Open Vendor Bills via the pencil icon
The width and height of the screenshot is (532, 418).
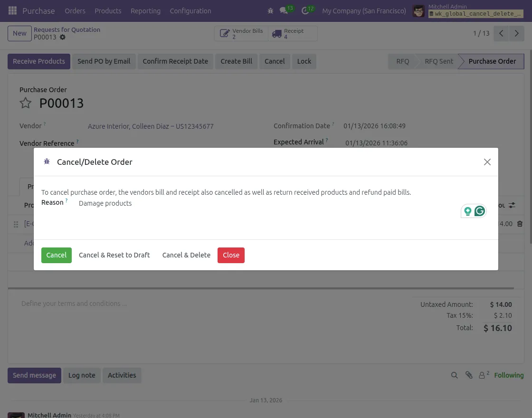(x=225, y=33)
